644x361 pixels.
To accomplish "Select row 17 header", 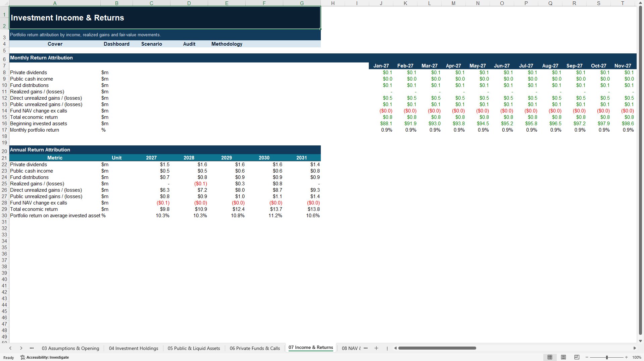I will point(4,130).
